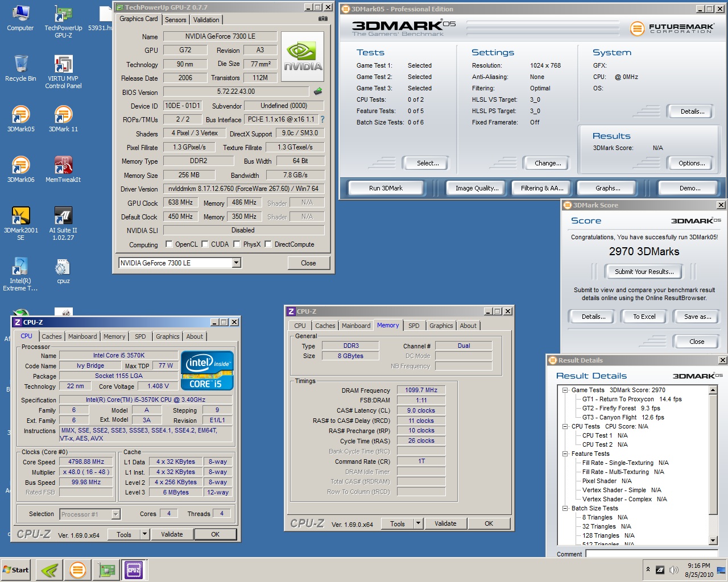728x582 pixels.
Task: Click GPU-Z taskbar button
Action: 106,569
